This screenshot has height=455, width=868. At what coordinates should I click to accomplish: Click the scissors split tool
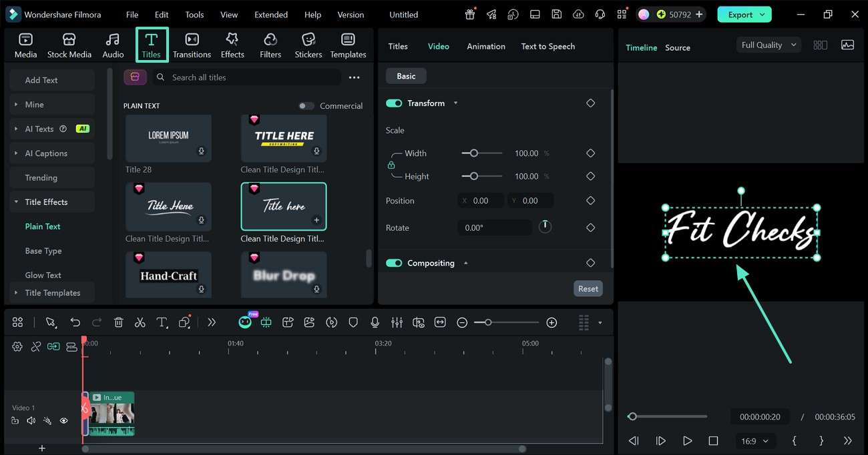point(140,322)
